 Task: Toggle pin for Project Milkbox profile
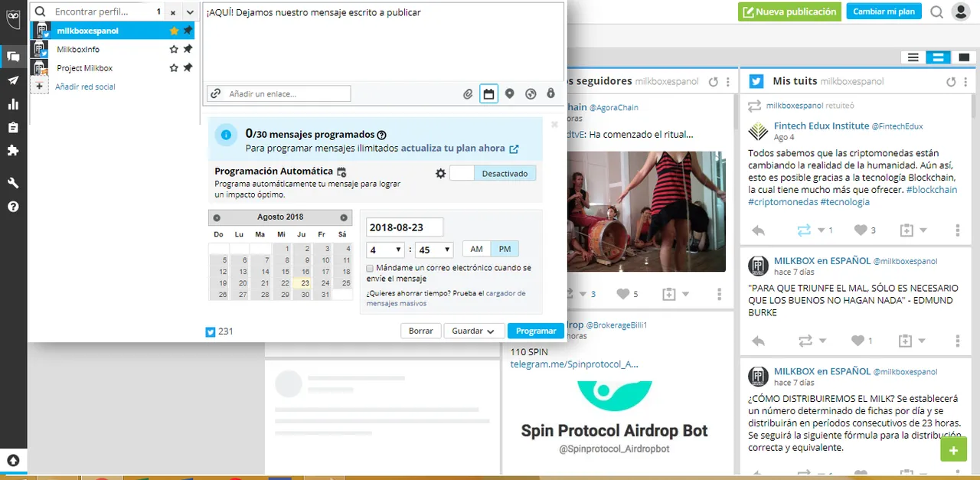(188, 68)
